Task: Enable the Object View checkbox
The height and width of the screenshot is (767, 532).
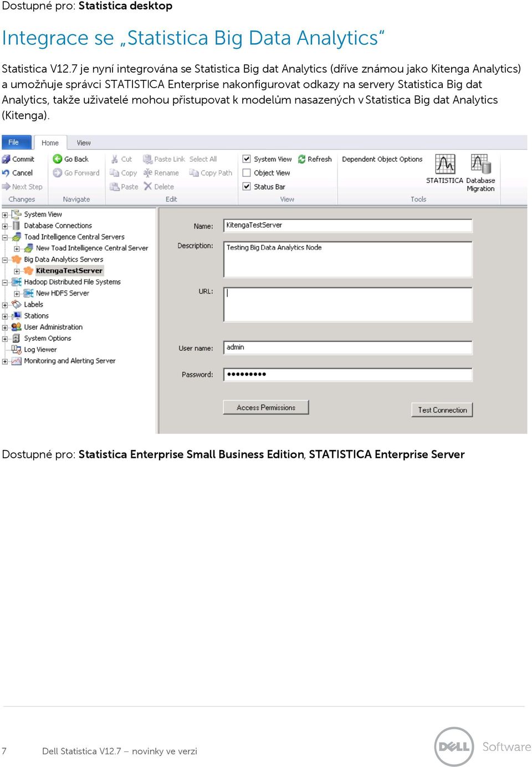Action: click(x=247, y=173)
